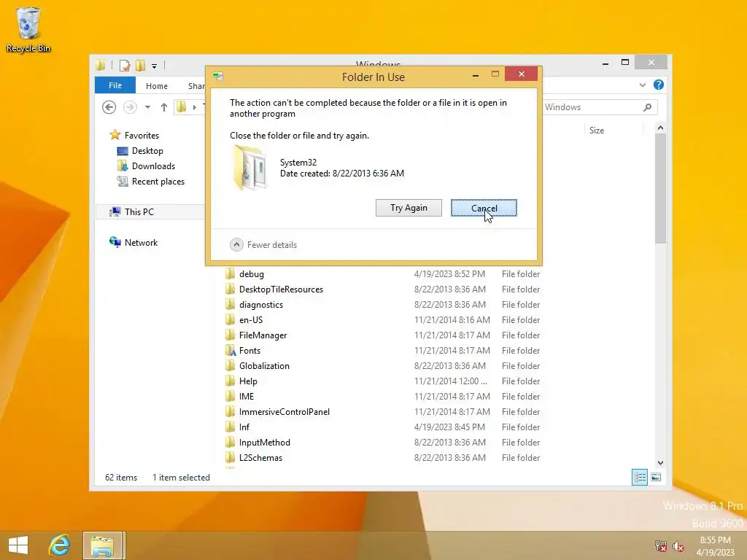This screenshot has width=747, height=560.
Task: Click the Explorer title bar folder icon
Action: point(100,65)
